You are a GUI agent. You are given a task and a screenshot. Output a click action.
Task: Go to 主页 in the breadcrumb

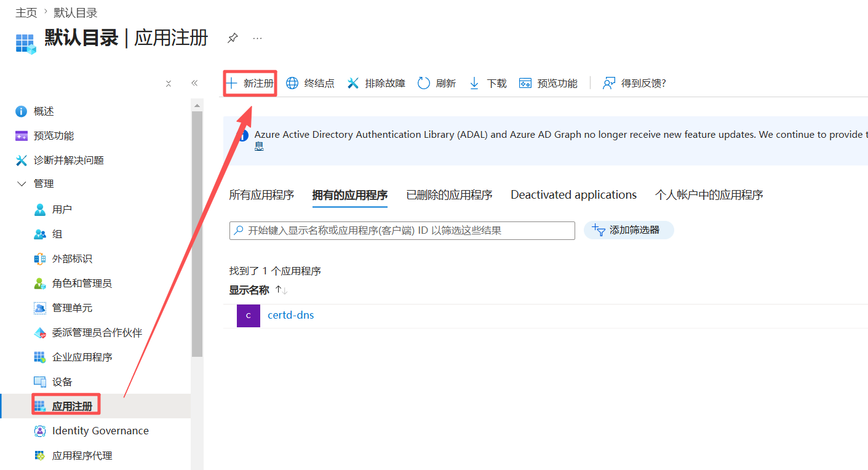tap(26, 13)
